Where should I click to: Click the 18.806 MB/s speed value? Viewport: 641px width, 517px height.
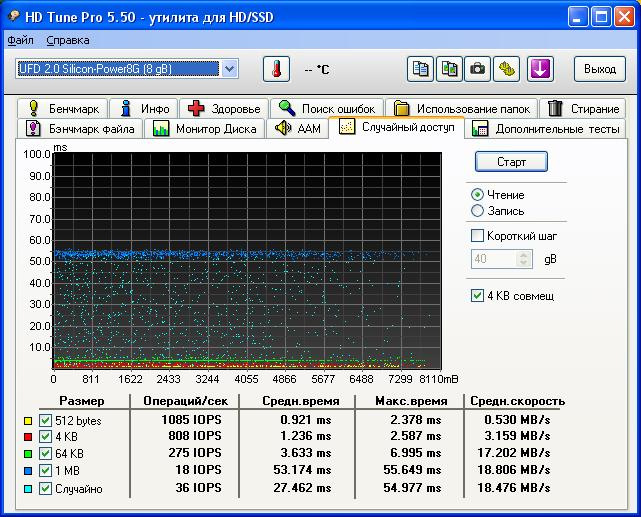point(513,470)
